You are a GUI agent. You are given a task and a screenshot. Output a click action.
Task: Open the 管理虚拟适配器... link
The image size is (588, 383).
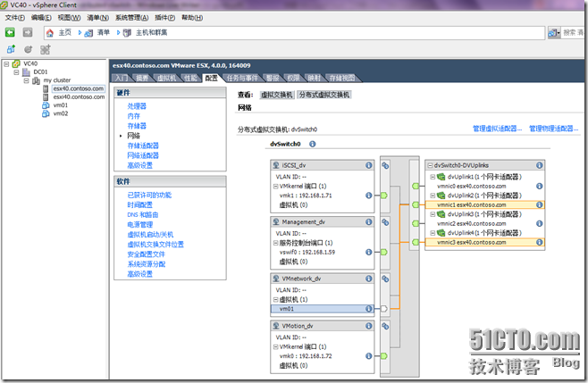497,129
